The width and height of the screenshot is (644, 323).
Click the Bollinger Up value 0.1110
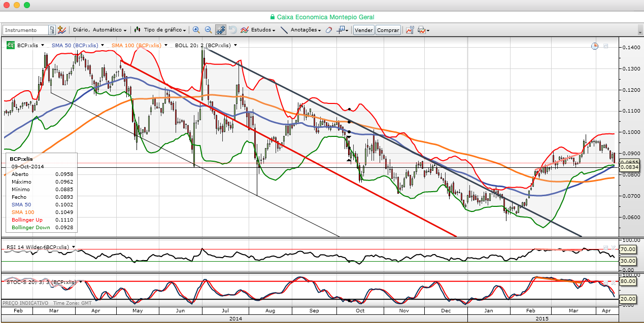pos(64,220)
